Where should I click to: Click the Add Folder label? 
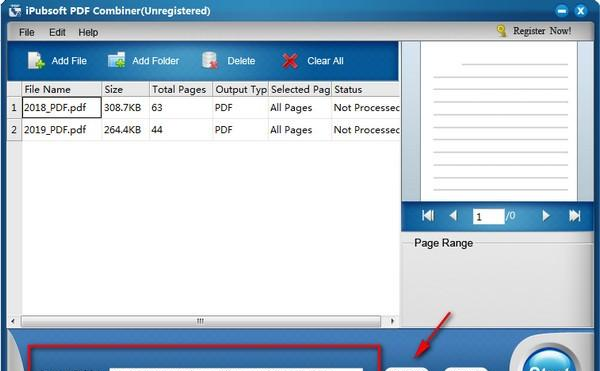155,61
